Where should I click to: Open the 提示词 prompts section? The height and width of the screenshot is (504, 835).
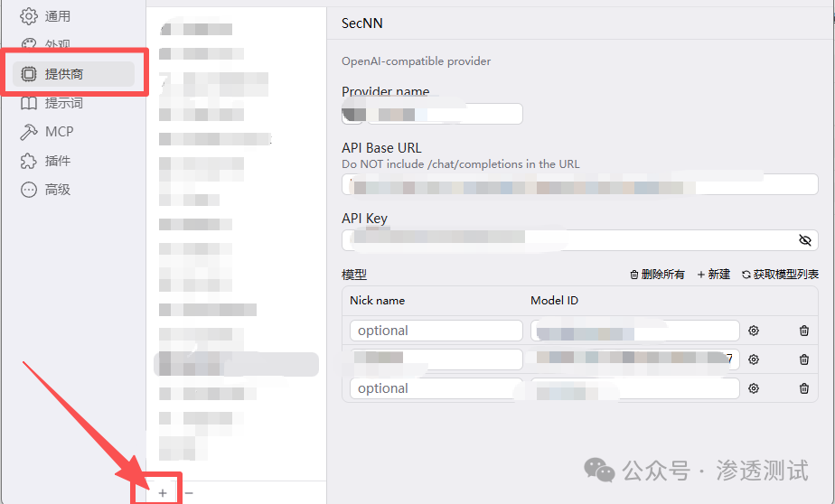click(52, 103)
